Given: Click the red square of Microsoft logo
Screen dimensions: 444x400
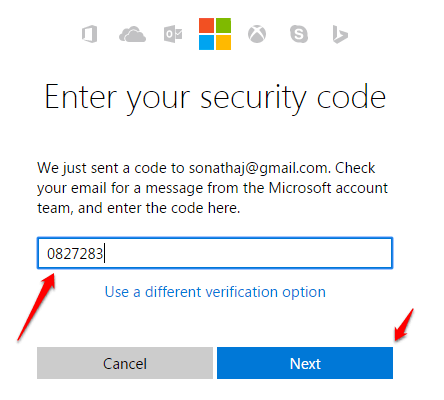Looking at the screenshot, I should pos(206,25).
